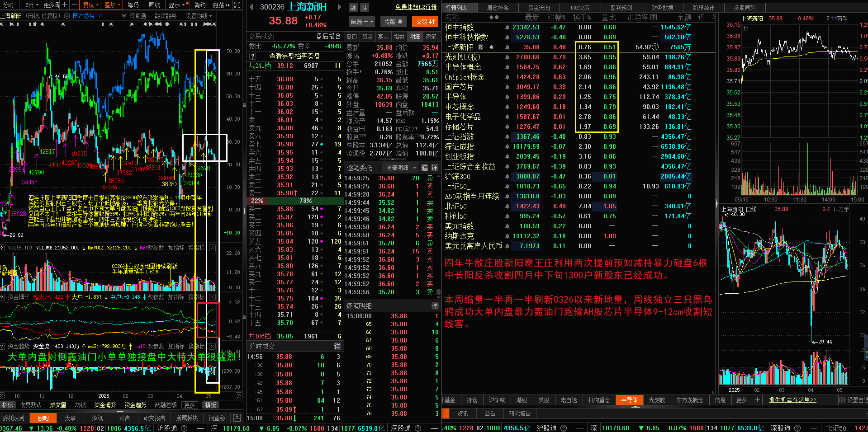The image size is (868, 432).
Task: Click the 融 margin badge icon
Action: pyautogui.click(x=353, y=8)
